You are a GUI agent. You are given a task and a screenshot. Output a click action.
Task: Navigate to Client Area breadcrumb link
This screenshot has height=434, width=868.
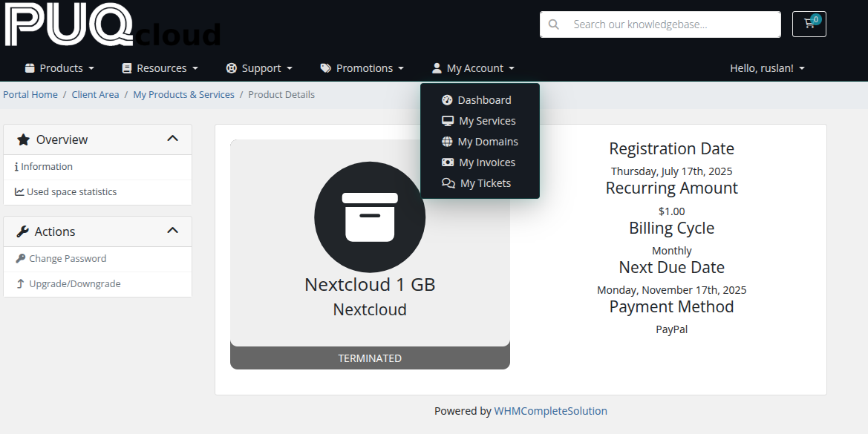pyautogui.click(x=95, y=94)
